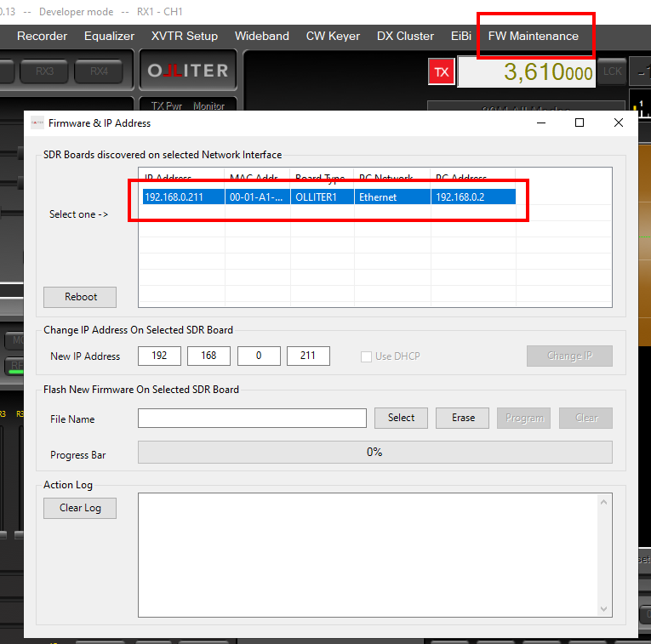651x644 pixels.
Task: Select IP Address cell 192.168.0.211
Action: [184, 197]
